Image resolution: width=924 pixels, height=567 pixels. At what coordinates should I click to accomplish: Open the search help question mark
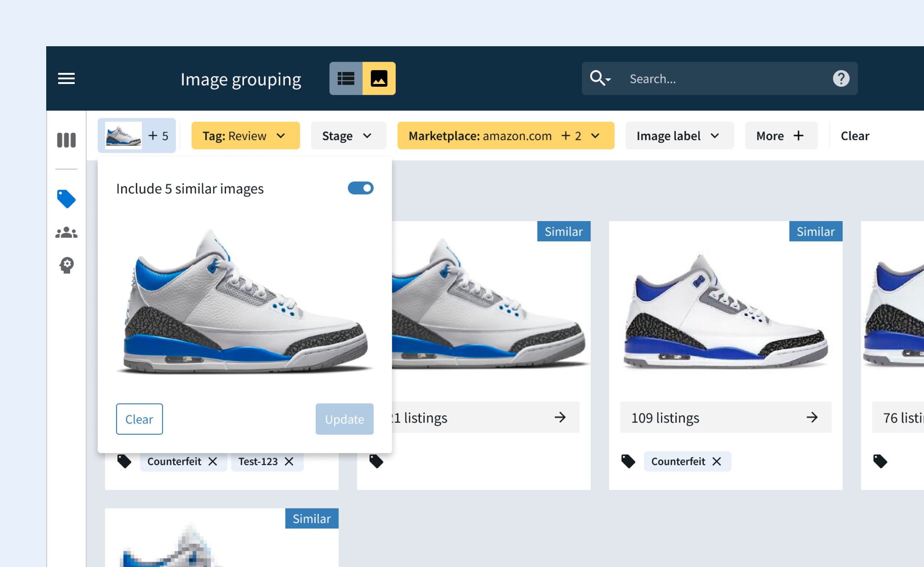(841, 79)
